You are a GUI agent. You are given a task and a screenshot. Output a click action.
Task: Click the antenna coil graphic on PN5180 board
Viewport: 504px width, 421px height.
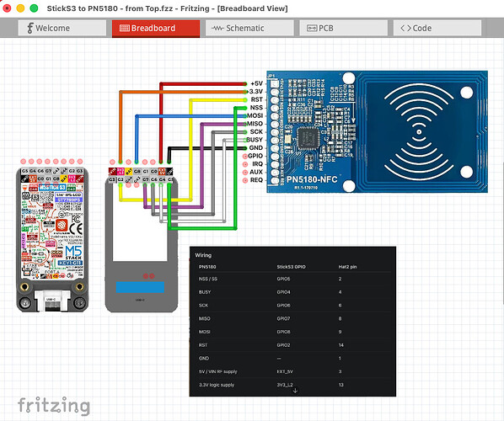[419, 131]
